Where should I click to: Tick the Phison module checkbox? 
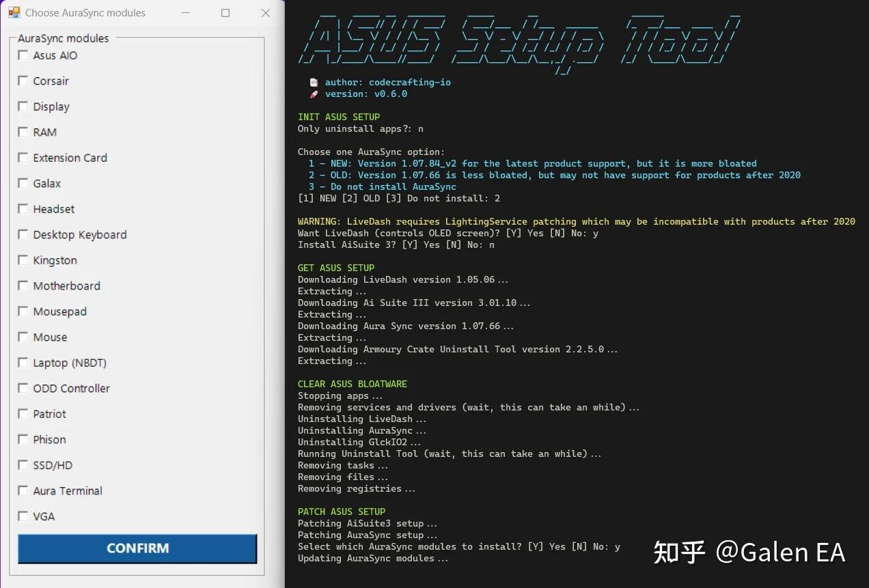23,439
